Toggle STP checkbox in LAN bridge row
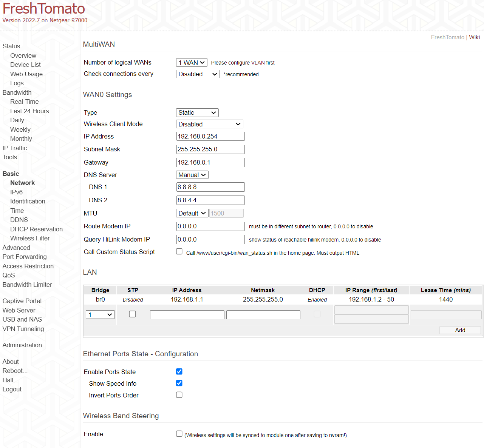Viewport: 484px width, 448px height. coord(133,314)
